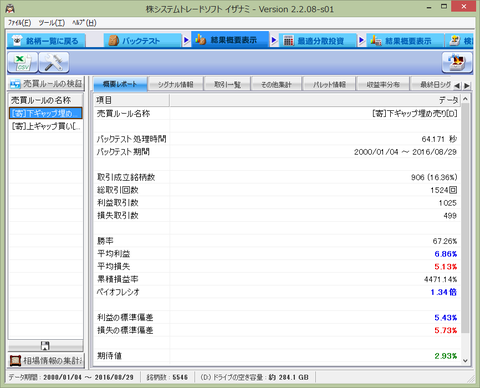Click the red 5.13% average loss value
Image resolution: width=480 pixels, height=388 pixels.
pyautogui.click(x=446, y=267)
